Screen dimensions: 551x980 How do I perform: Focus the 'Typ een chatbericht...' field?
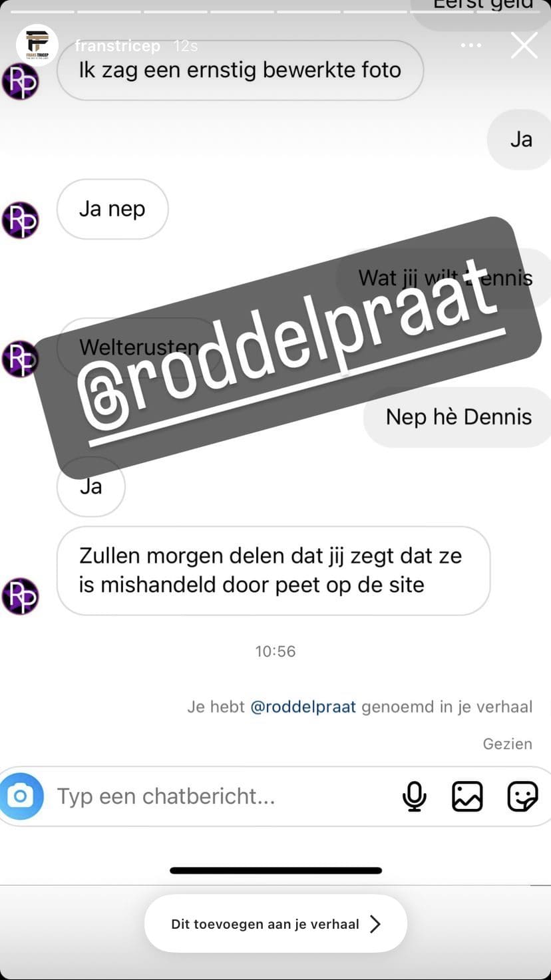(220, 796)
